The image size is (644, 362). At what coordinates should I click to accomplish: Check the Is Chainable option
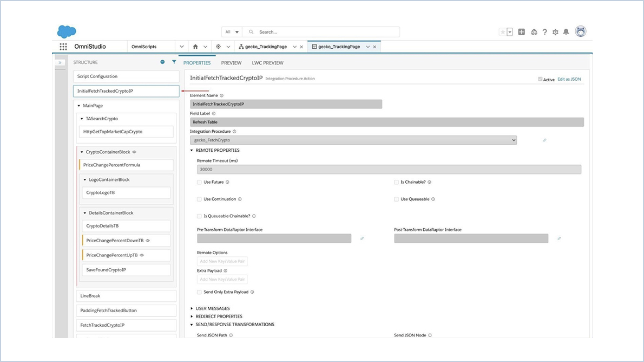coord(396,182)
